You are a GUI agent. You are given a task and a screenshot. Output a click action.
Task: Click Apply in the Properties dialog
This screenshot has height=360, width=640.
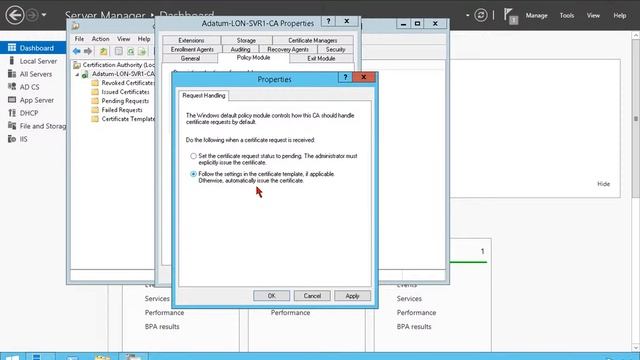[353, 296]
